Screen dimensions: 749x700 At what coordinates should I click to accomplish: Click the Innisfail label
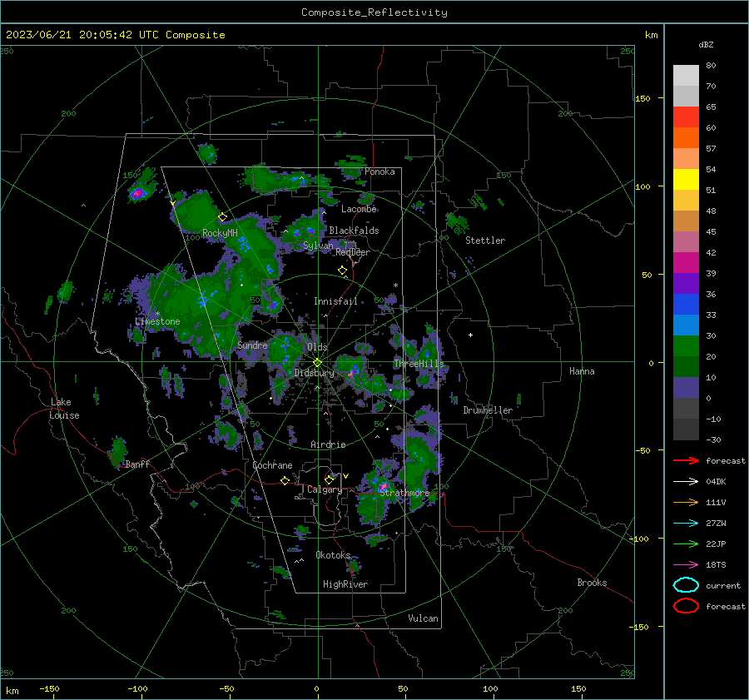tap(335, 301)
